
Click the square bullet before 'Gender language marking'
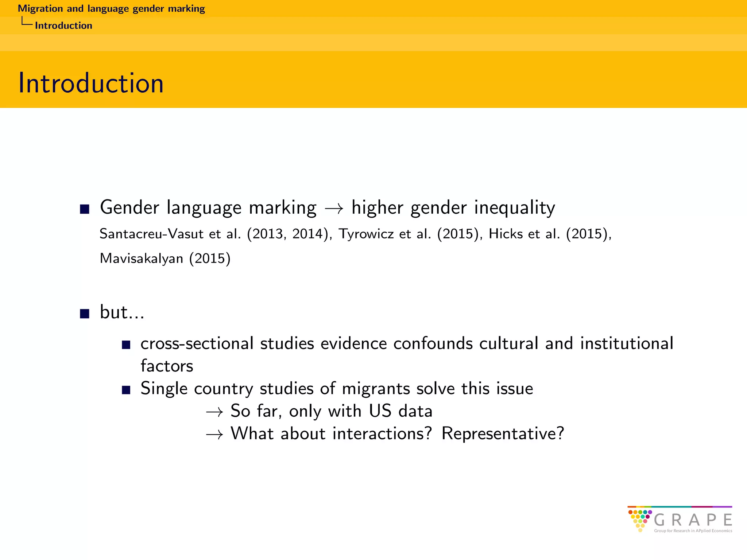click(x=85, y=209)
